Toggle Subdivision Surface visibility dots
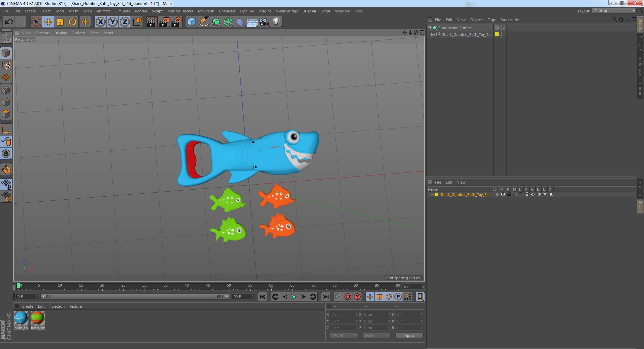Screen dimensions: 644x349 click(501, 28)
